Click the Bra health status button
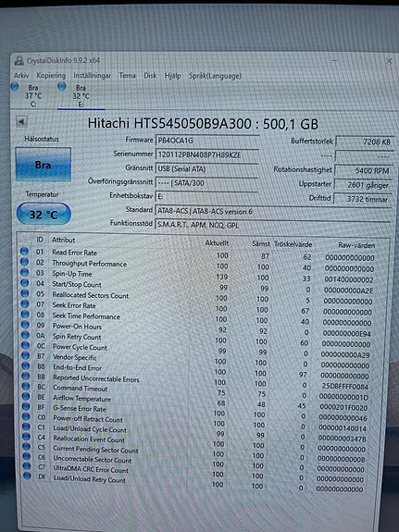The width and height of the screenshot is (399, 532). 44,165
